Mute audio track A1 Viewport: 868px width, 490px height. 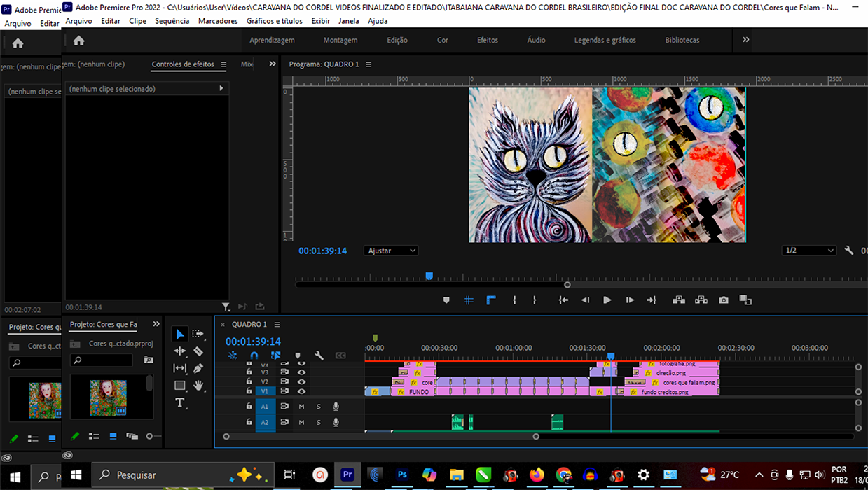coord(301,406)
